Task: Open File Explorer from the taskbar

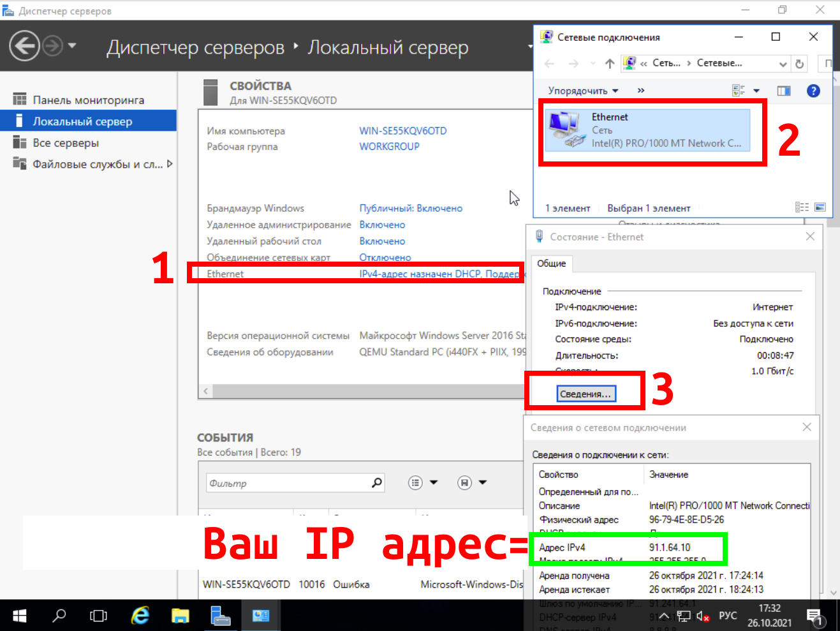Action: 181,616
